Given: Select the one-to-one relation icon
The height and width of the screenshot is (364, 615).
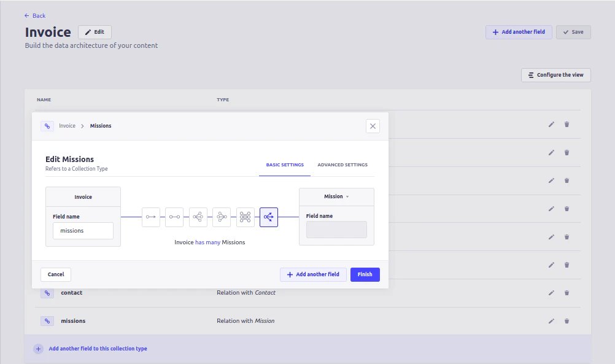Looking at the screenshot, I should (174, 217).
